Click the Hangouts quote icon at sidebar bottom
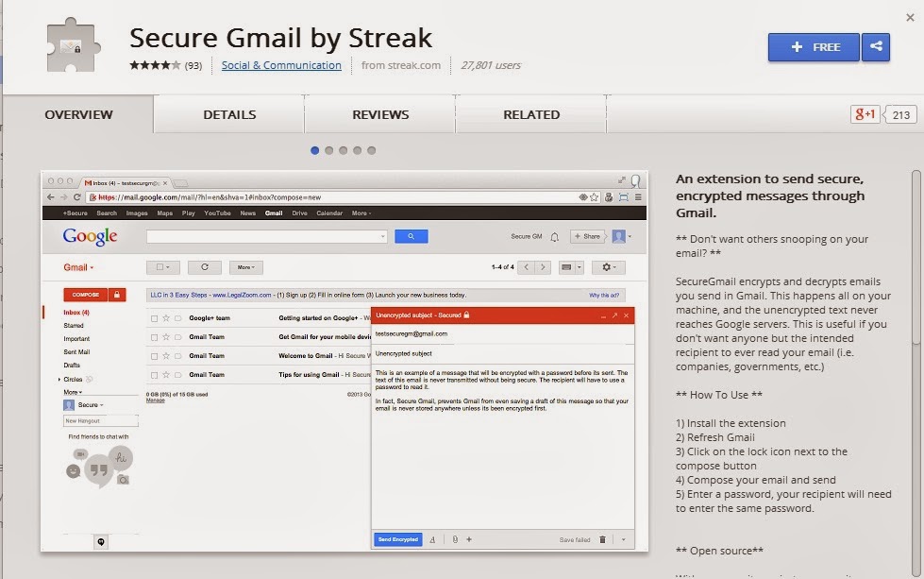The width and height of the screenshot is (924, 579). pyautogui.click(x=101, y=542)
